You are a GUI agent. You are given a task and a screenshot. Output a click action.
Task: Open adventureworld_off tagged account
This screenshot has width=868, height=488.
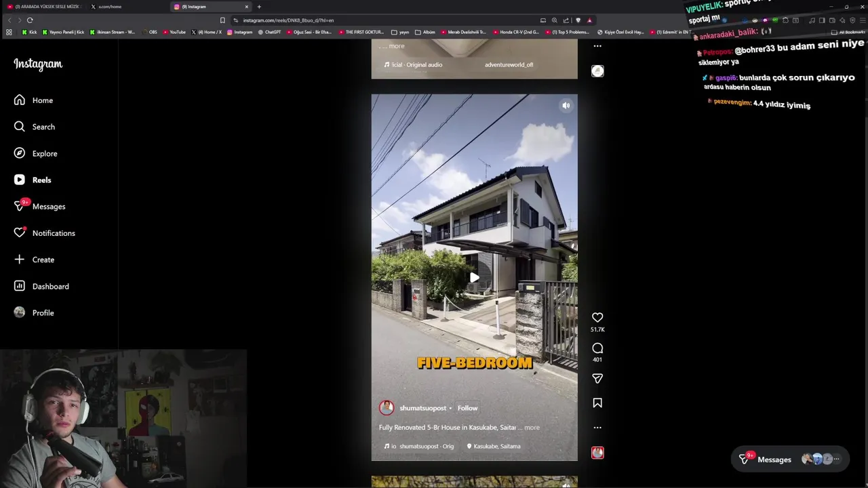click(509, 65)
